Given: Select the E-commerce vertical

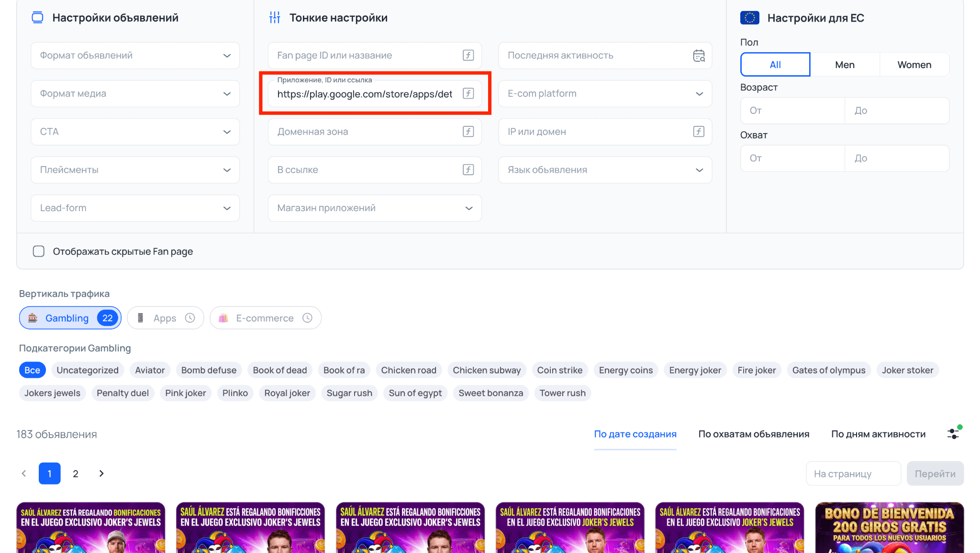Looking at the screenshot, I should coord(266,318).
